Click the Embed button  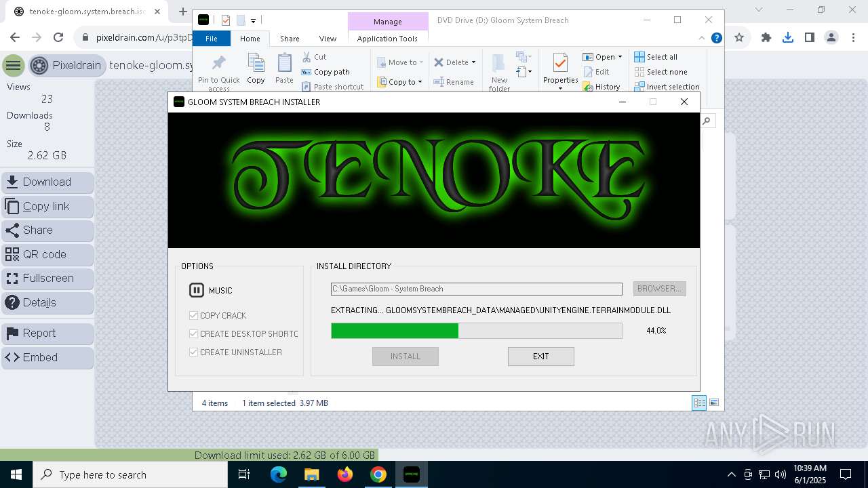click(47, 358)
